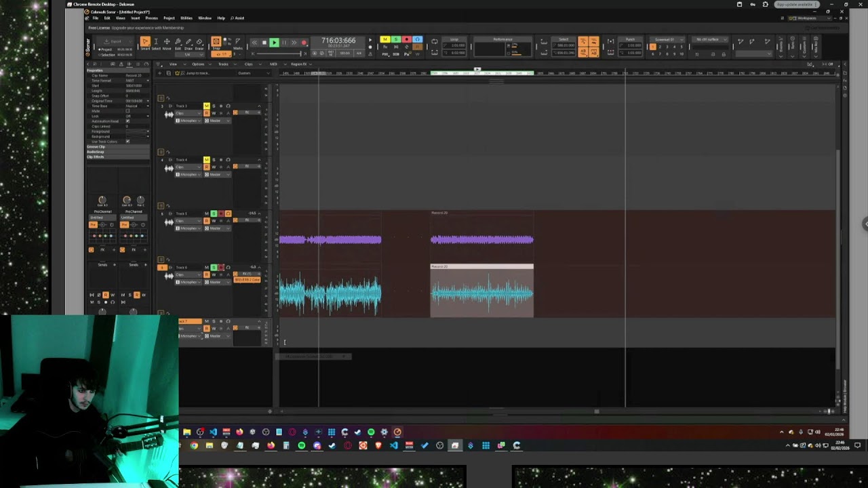Open the REVERB 2 Cake effect on Track 6

[247, 280]
